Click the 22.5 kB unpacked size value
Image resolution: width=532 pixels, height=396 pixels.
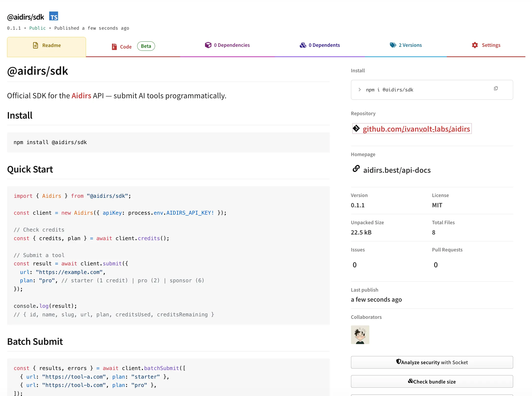361,232
